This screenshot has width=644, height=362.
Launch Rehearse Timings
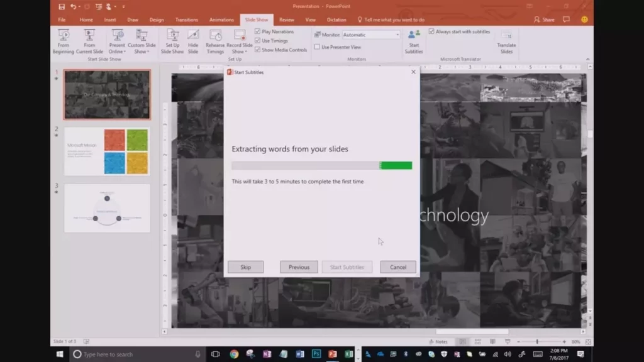[x=215, y=41]
